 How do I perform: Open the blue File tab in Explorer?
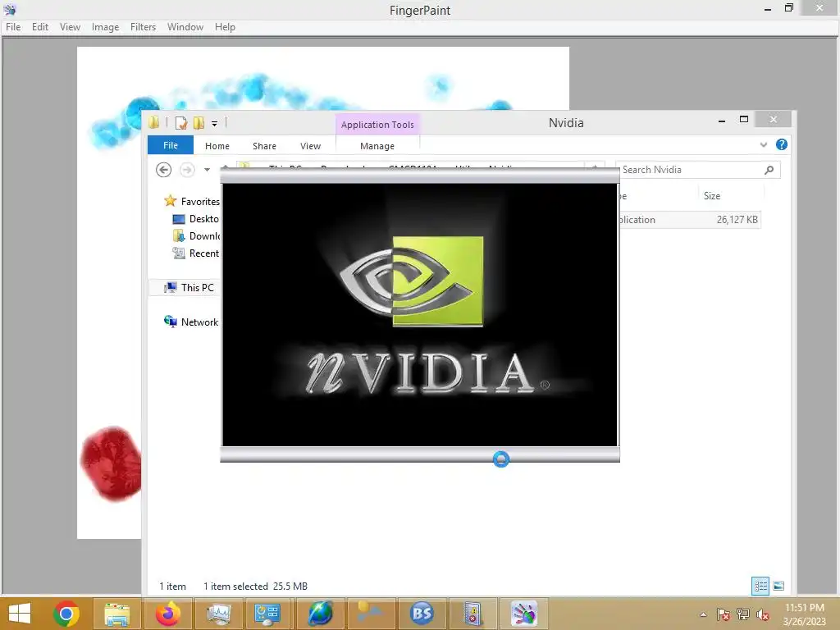click(171, 145)
